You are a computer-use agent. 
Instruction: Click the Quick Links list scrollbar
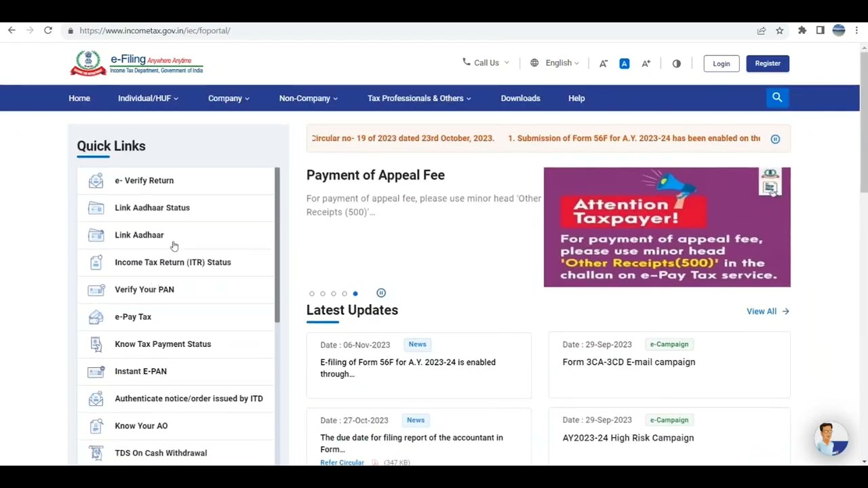tap(277, 245)
